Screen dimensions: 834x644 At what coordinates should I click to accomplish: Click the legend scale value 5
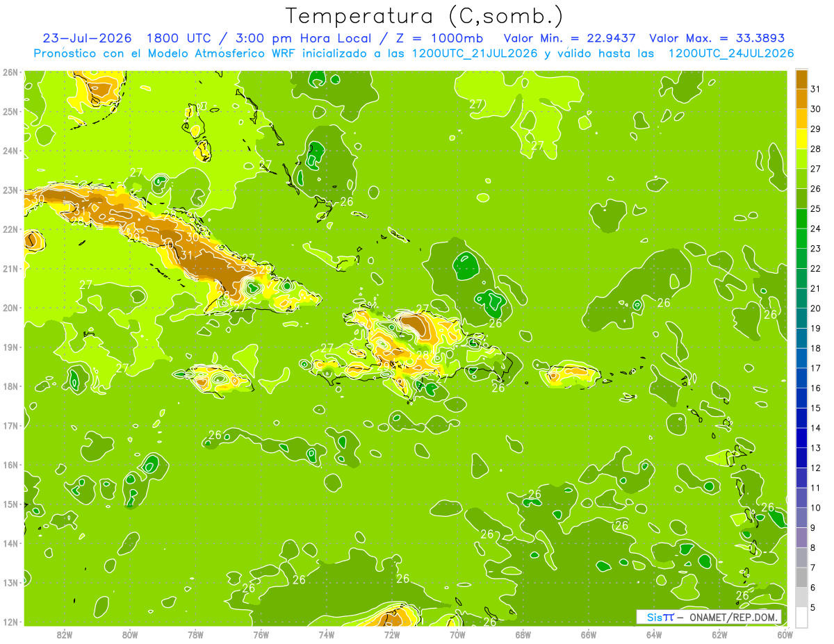coord(812,608)
